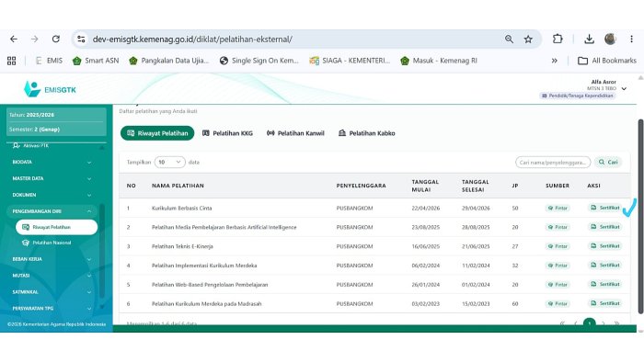Open Sertifikat for Kurikulum Berbasis Cinta
The width and height of the screenshot is (644, 362).
coord(605,208)
